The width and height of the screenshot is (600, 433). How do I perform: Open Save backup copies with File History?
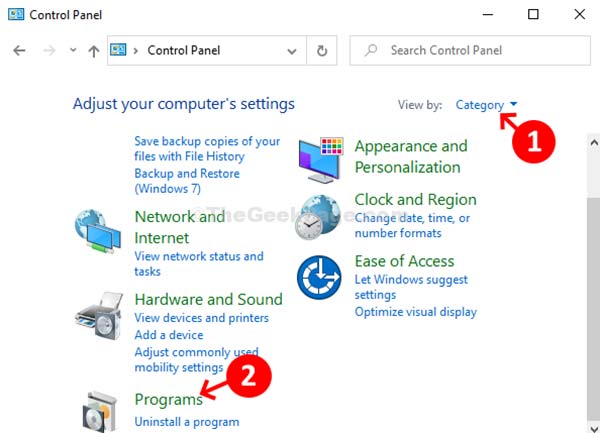point(207,148)
